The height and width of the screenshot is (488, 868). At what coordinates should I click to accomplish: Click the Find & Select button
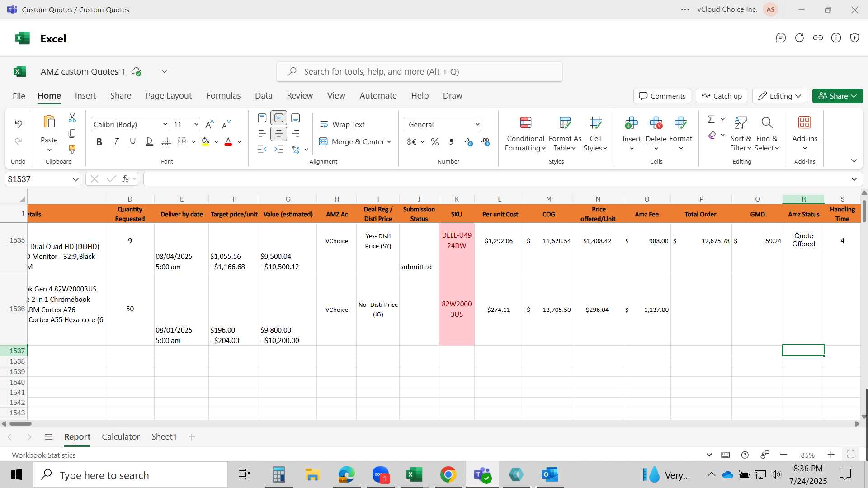click(x=767, y=134)
